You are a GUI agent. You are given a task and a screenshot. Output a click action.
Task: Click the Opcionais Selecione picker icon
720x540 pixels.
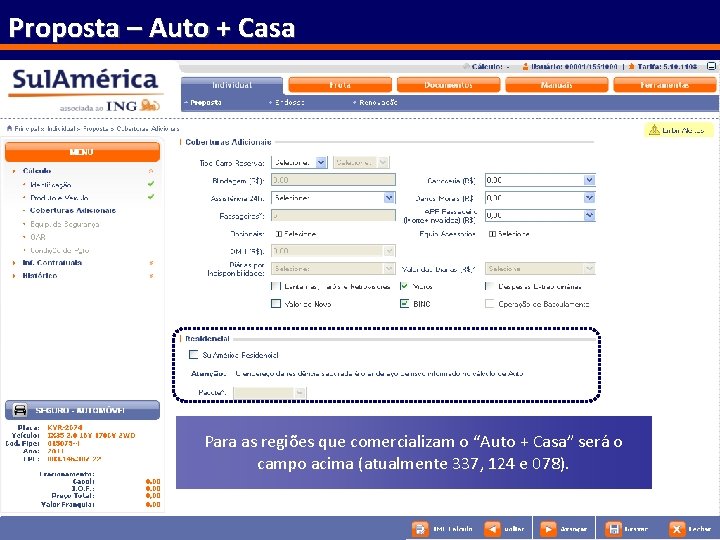[278, 234]
